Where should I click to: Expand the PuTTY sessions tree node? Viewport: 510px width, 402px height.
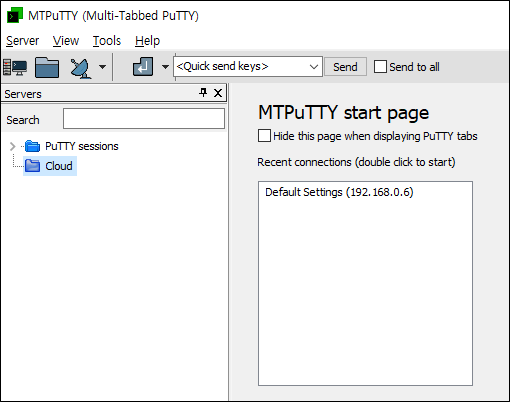(12, 146)
